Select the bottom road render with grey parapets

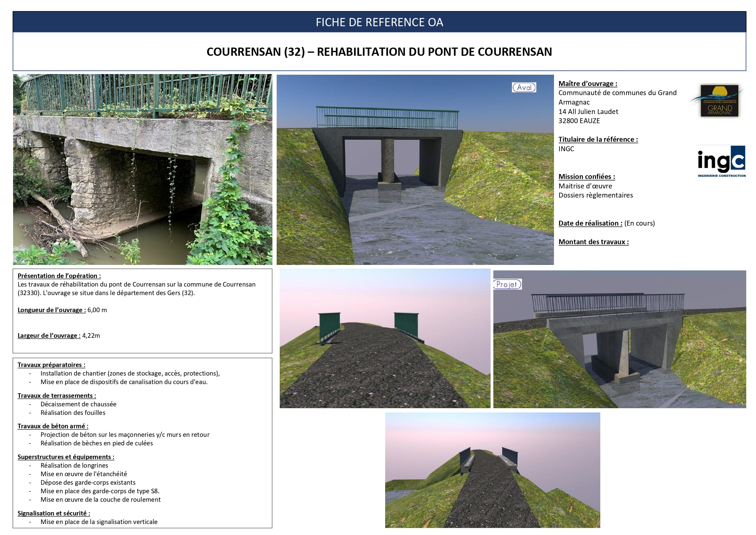click(493, 470)
